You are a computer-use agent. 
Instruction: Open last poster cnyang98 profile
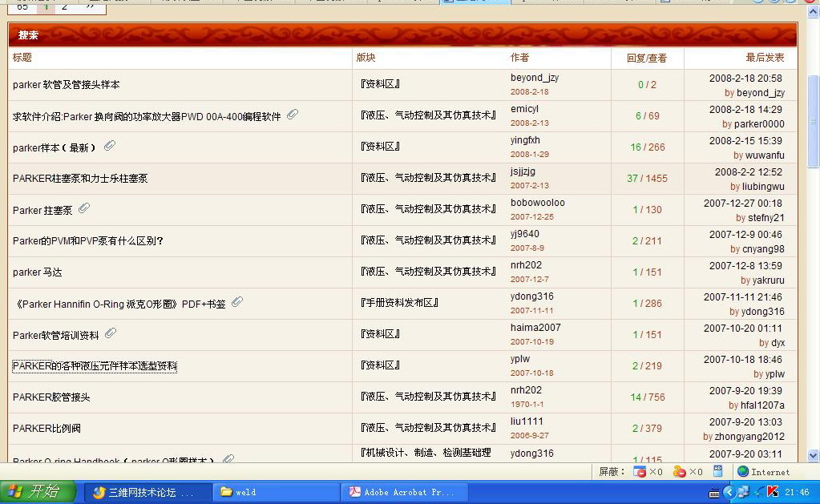point(764,249)
